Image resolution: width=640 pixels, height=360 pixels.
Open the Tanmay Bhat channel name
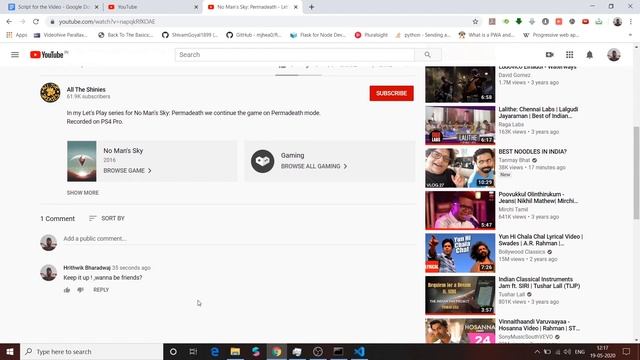(514, 160)
